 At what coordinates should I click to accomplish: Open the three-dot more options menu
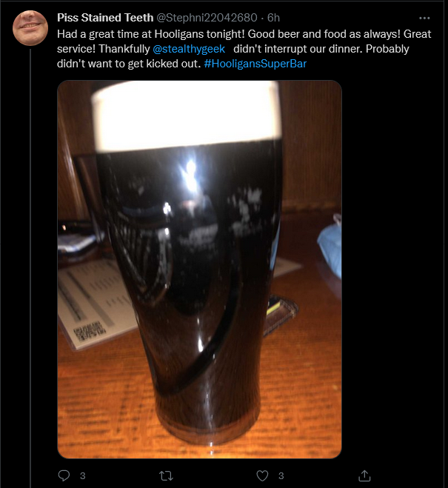[424, 19]
